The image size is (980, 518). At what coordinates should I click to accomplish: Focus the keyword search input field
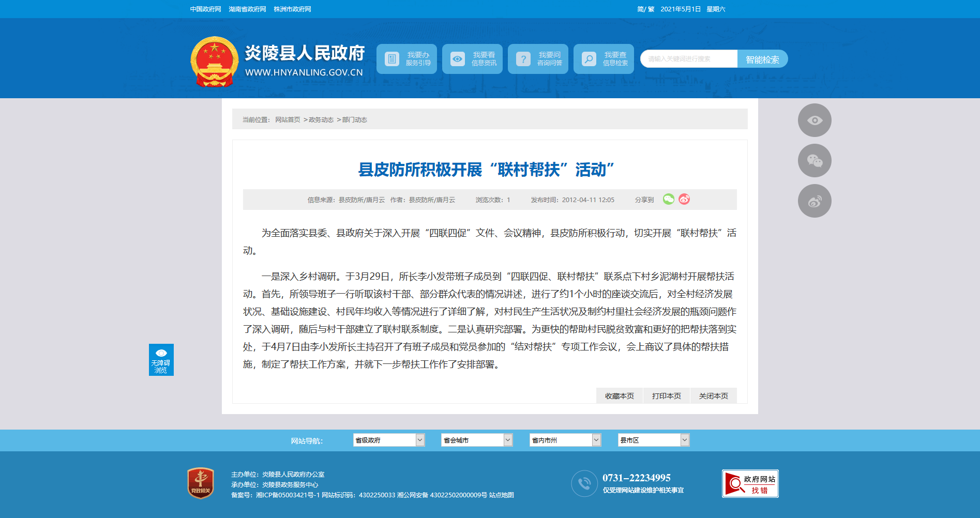(x=689, y=59)
